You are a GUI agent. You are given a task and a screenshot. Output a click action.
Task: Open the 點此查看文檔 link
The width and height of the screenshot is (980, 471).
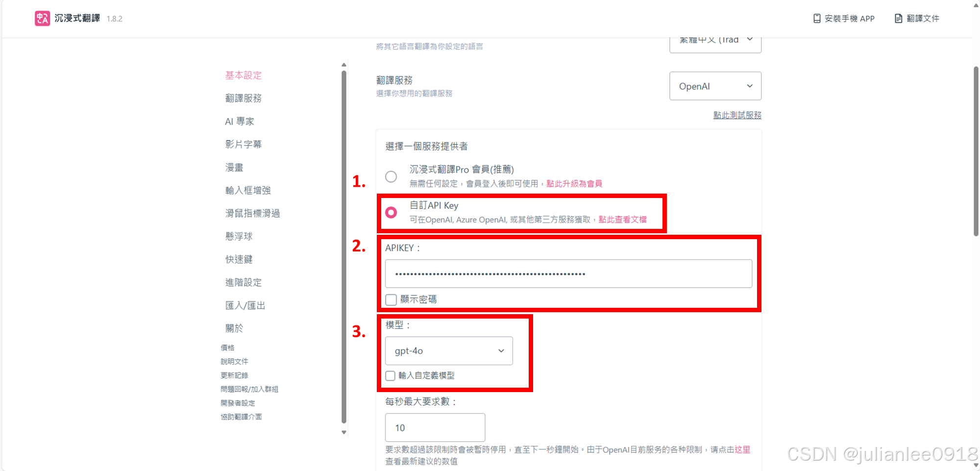click(x=622, y=220)
